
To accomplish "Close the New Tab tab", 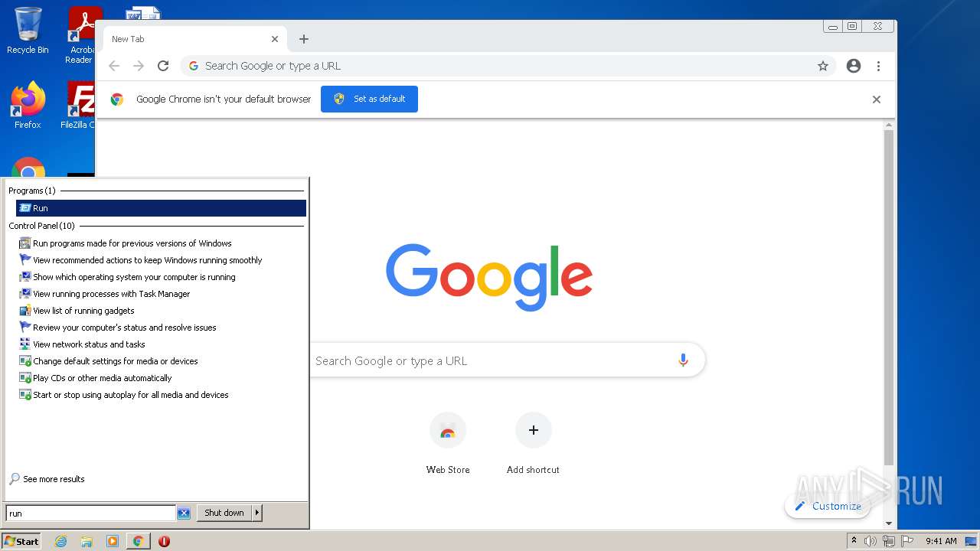I will [x=275, y=39].
